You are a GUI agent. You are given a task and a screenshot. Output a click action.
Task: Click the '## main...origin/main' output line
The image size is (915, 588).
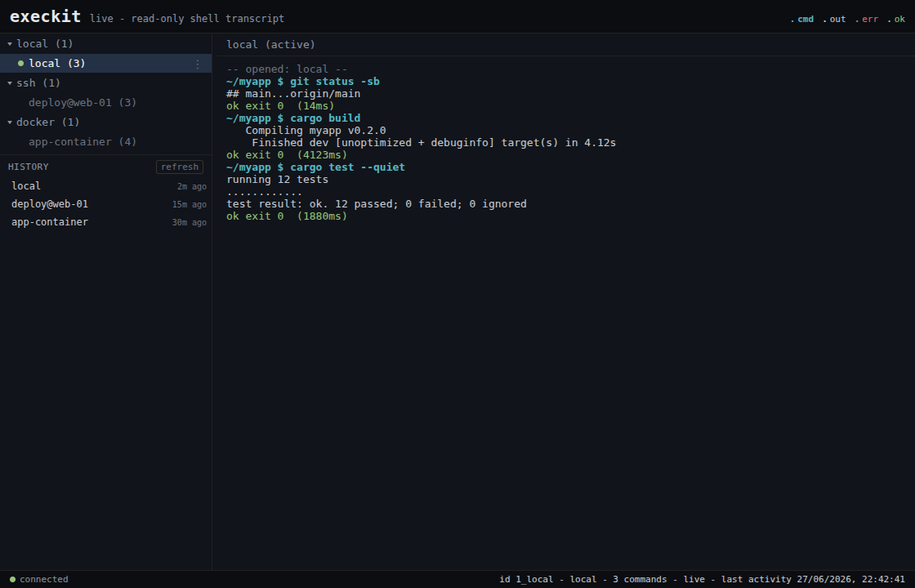pos(293,94)
